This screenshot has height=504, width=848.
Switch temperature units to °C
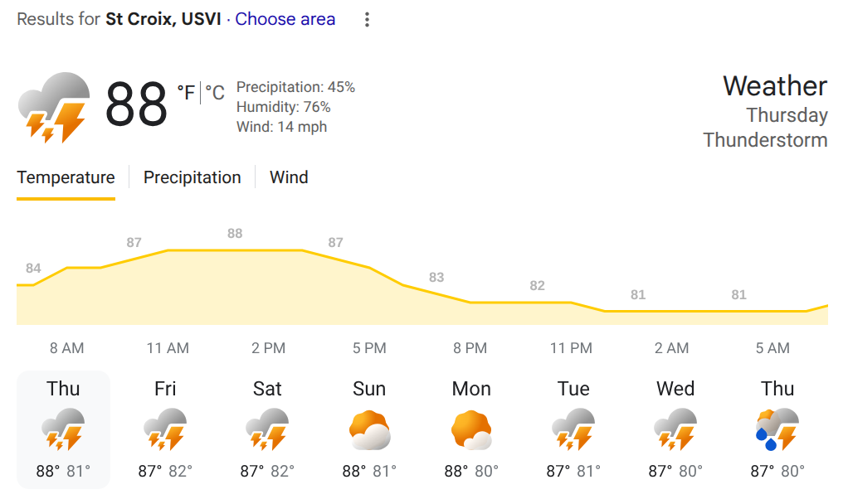click(215, 93)
